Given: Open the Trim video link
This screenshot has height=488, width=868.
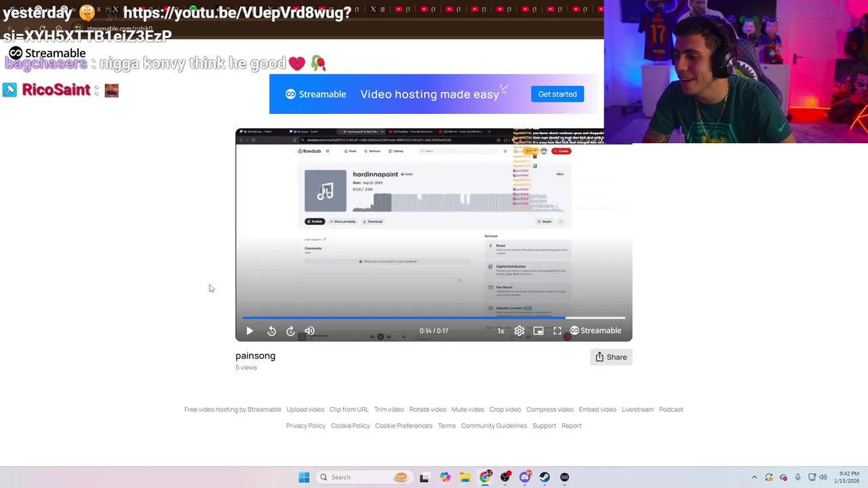Looking at the screenshot, I should point(389,409).
